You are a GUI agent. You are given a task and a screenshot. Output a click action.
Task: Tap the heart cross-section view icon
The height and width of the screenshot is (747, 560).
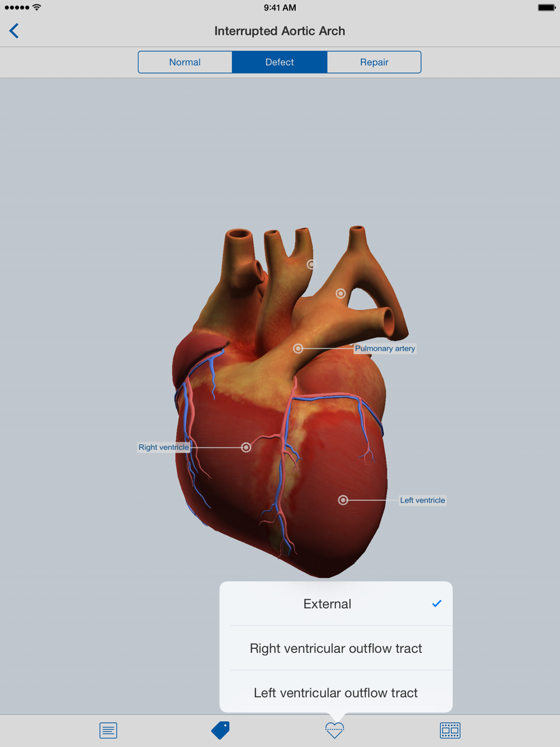click(x=334, y=730)
